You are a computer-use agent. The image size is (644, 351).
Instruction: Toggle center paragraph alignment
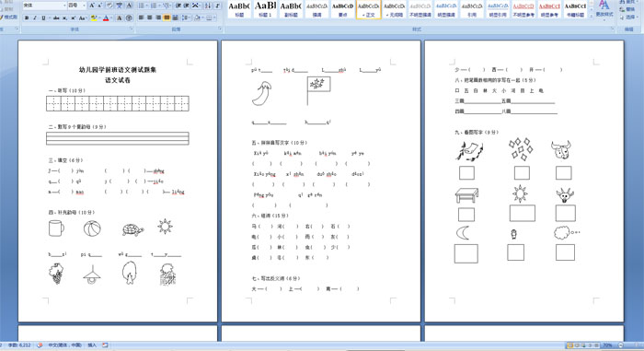coord(149,18)
